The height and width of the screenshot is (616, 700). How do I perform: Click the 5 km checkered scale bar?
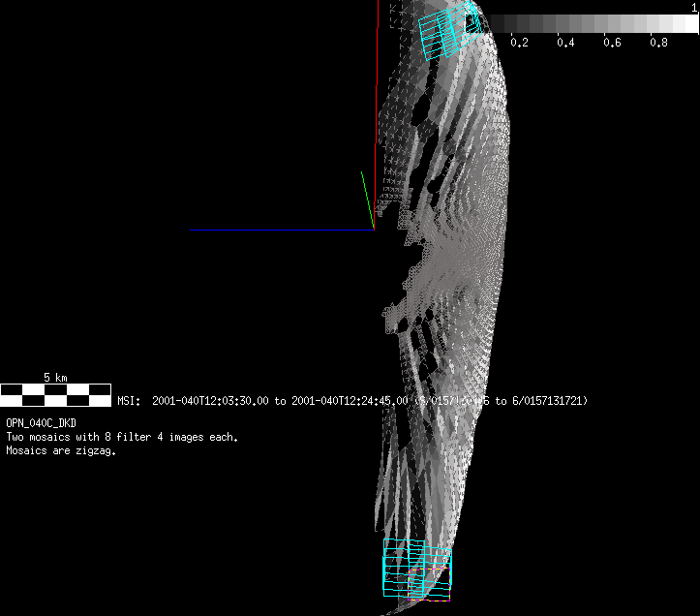click(55, 394)
